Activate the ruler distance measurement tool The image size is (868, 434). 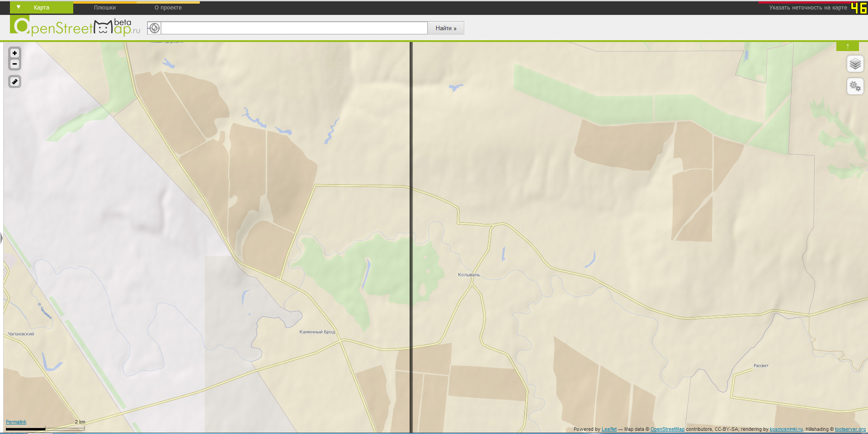[14, 82]
